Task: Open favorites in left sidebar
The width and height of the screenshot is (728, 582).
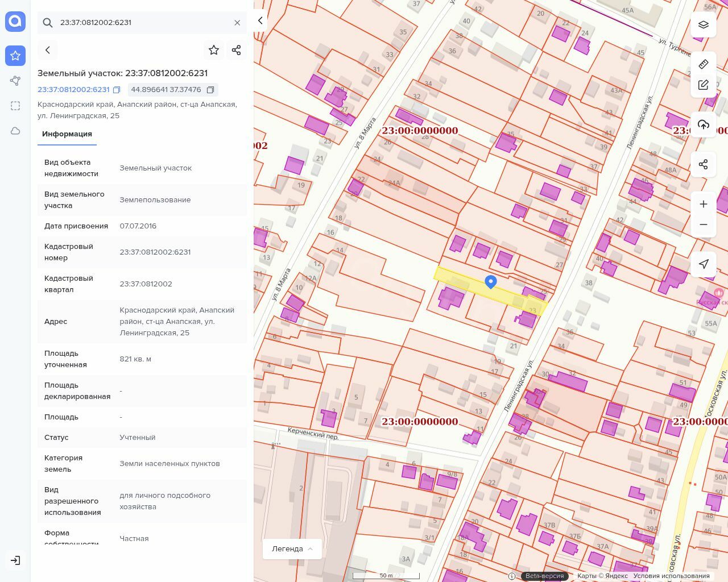Action: click(x=15, y=56)
